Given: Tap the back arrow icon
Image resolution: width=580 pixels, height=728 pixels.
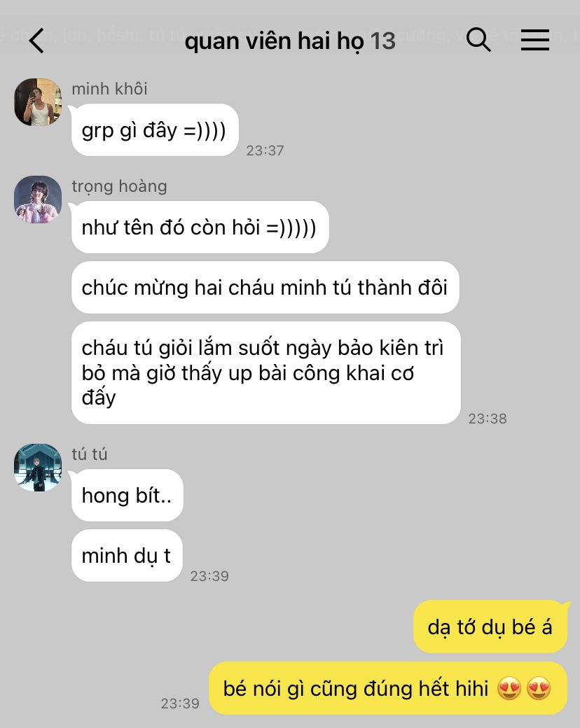Looking at the screenshot, I should (36, 41).
